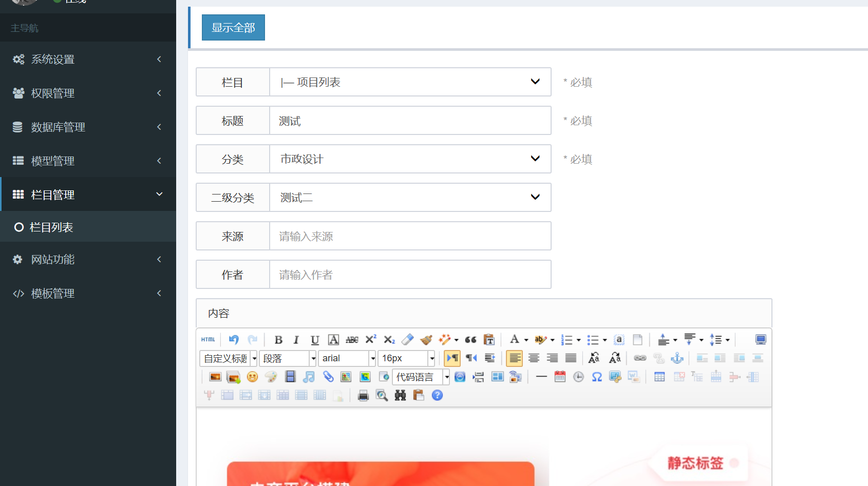Click the insert video film icon

[x=290, y=377]
